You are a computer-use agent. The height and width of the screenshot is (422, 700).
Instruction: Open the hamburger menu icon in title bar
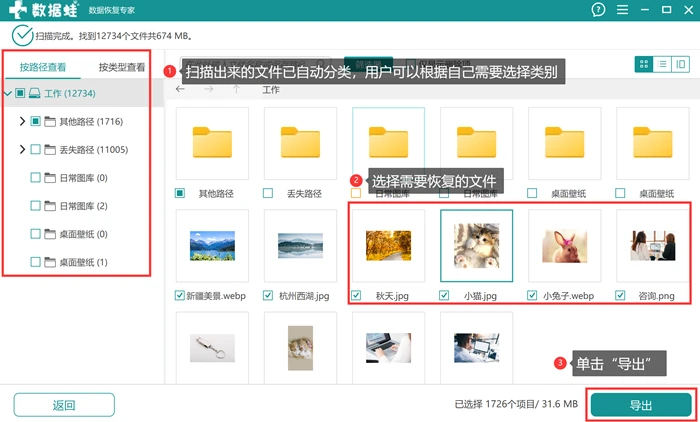[622, 9]
